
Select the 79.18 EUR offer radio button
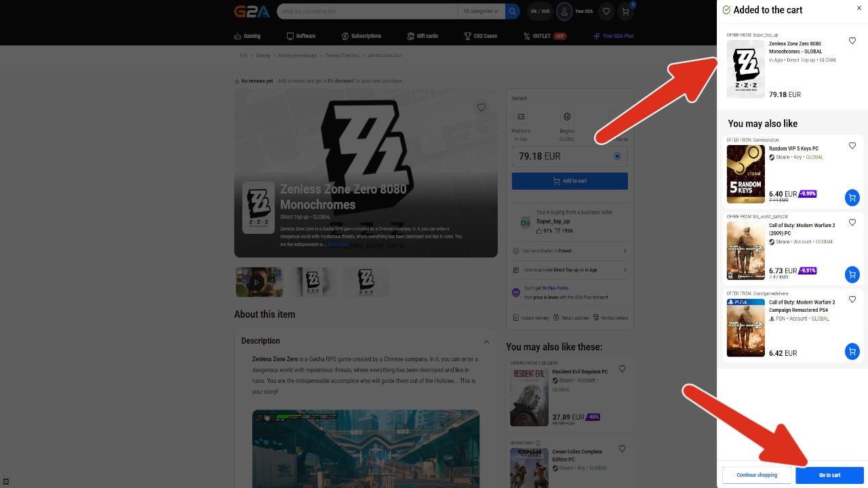tap(617, 157)
